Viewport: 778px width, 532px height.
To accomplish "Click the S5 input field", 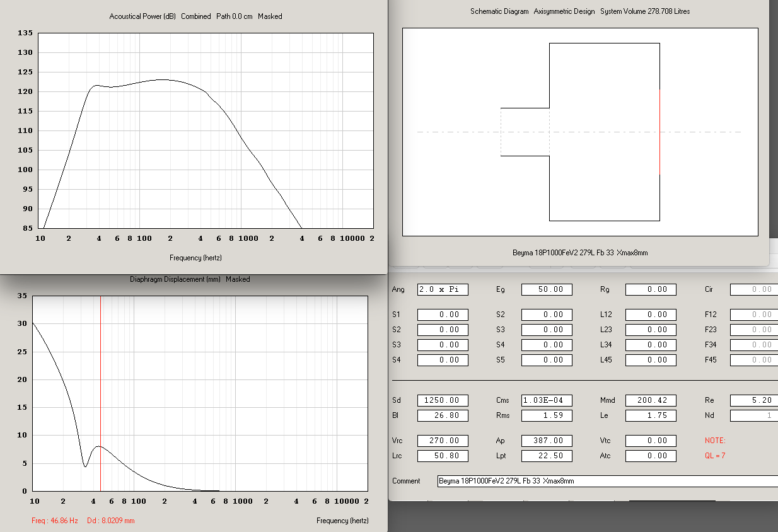I will 547,361.
